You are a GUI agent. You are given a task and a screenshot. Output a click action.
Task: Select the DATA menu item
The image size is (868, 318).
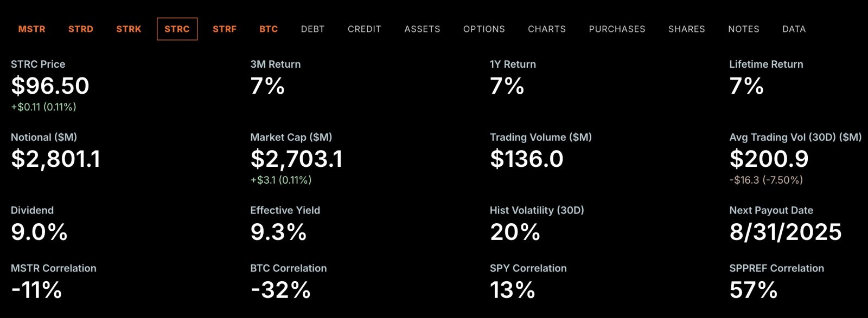pos(794,29)
